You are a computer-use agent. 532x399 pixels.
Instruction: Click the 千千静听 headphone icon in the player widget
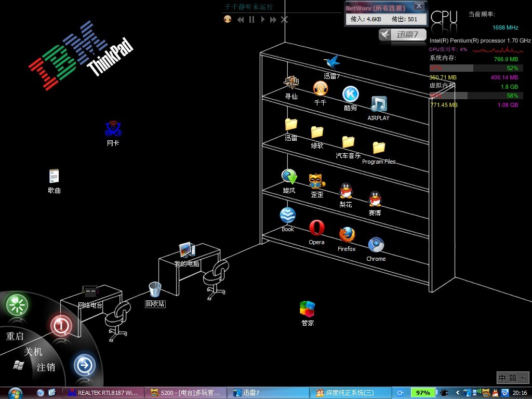[228, 19]
